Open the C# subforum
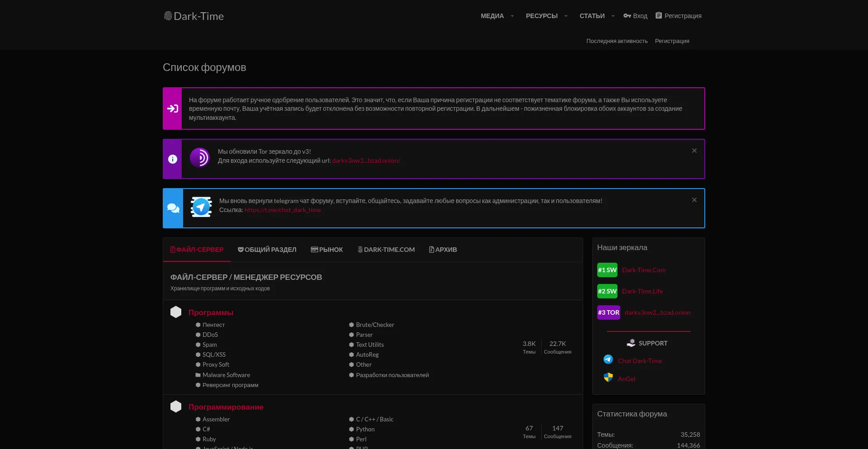This screenshot has height=449, width=868. [x=206, y=429]
